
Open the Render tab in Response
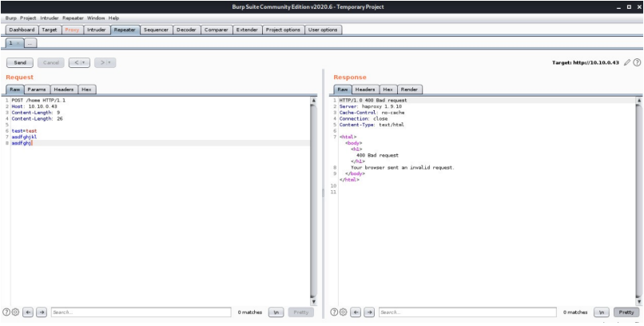pos(409,89)
